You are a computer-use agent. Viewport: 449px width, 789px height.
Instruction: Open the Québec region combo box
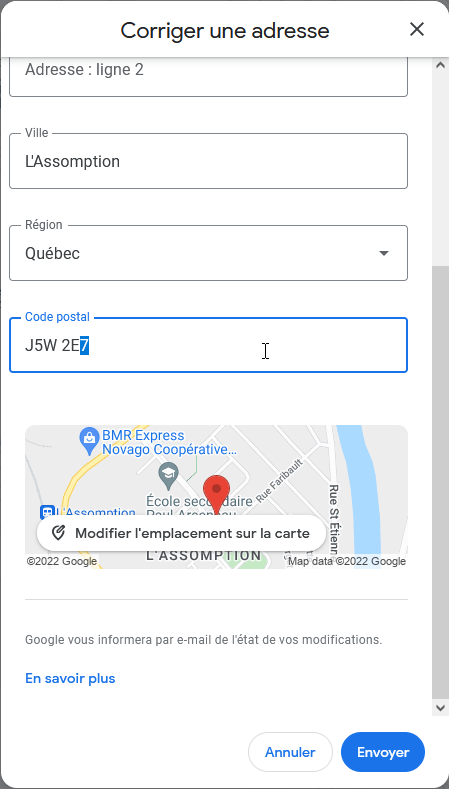[208, 253]
